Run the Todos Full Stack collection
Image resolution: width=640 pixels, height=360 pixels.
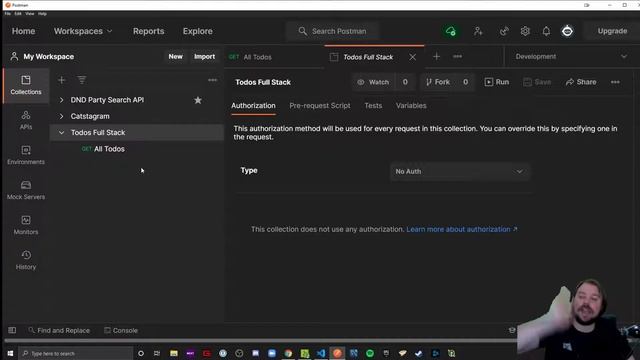coord(497,82)
